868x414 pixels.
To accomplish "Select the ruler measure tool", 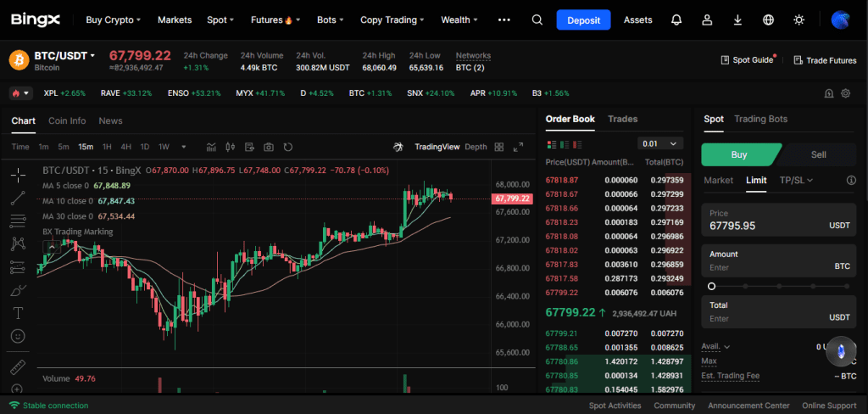I will [x=18, y=366].
